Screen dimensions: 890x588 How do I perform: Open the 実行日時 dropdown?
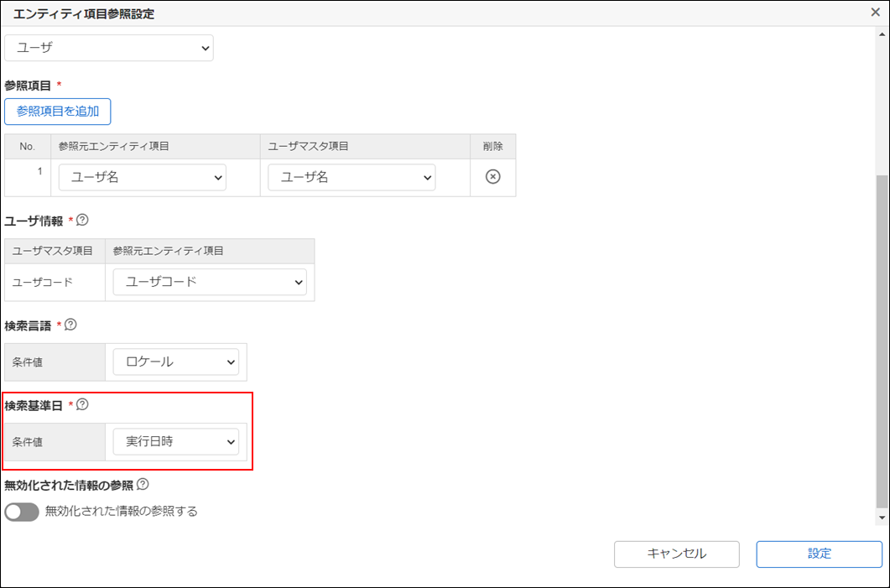pos(176,441)
